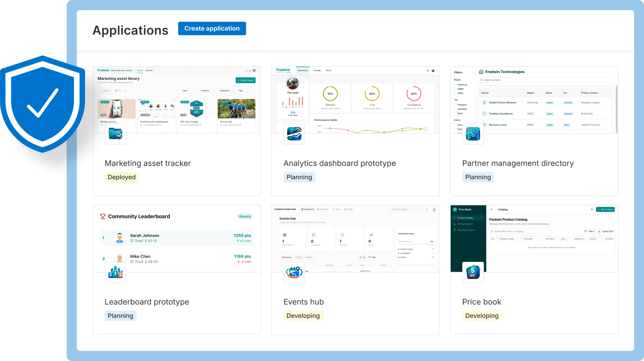Check the Basic tier filter

pyautogui.click(x=455, y=113)
